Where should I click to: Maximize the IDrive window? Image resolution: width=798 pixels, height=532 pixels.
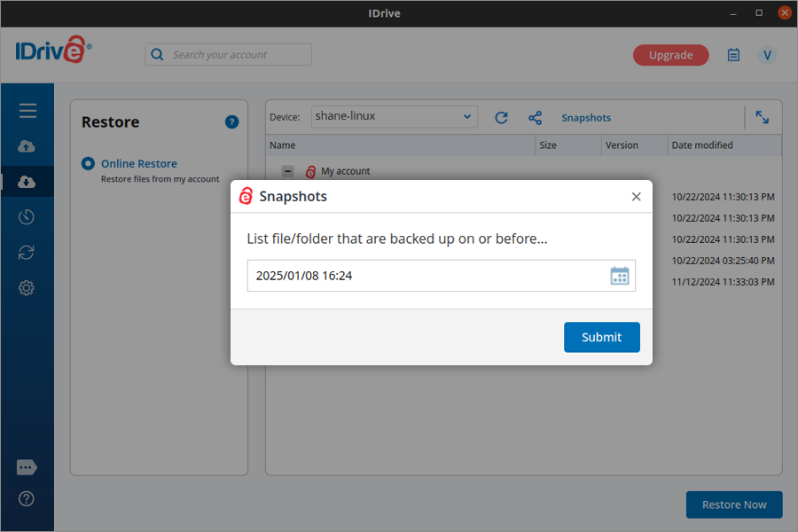click(x=759, y=13)
